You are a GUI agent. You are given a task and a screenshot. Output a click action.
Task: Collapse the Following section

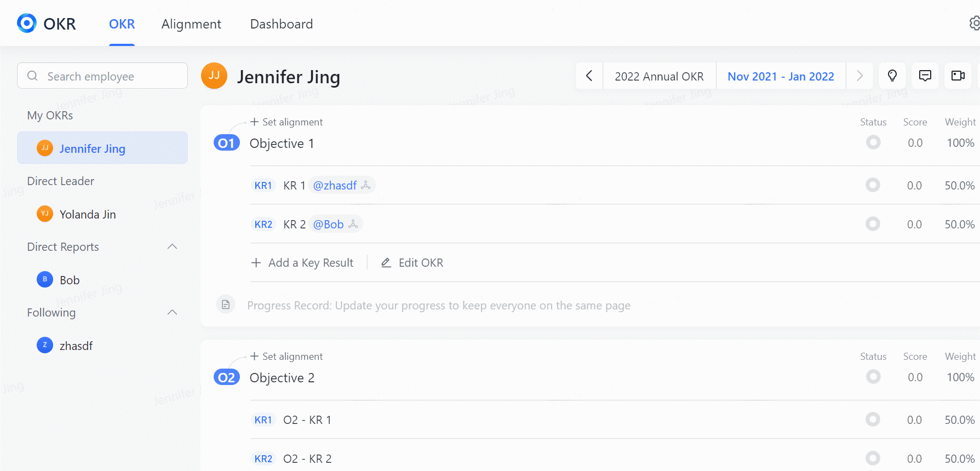172,312
